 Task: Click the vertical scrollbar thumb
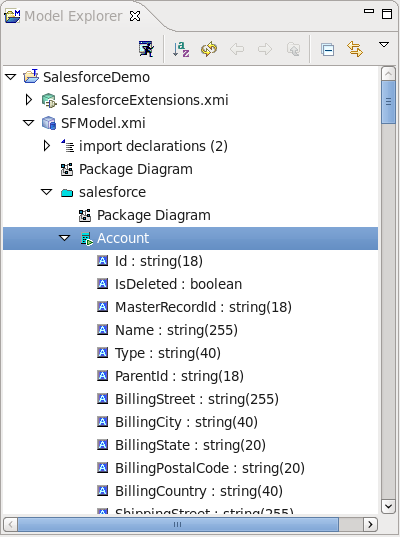pyautogui.click(x=388, y=102)
